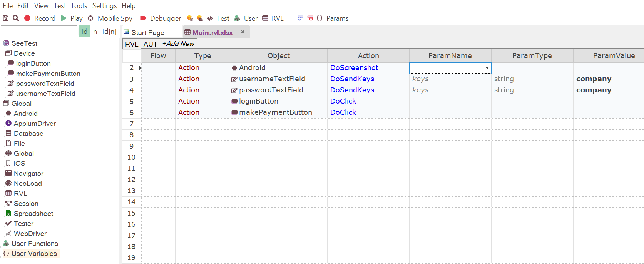
Task: Click the DoScreenshot action link
Action: pyautogui.click(x=354, y=68)
